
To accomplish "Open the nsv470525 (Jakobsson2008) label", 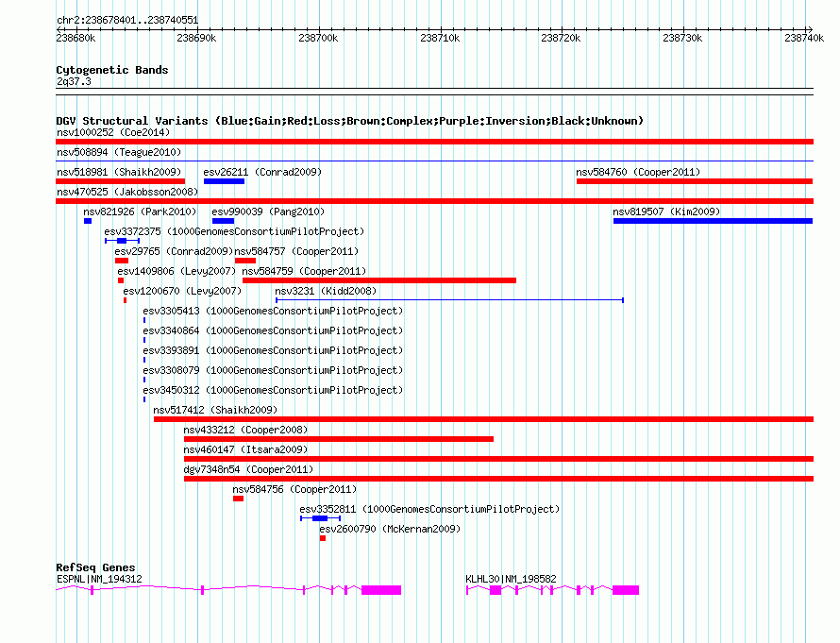I will point(127,192).
